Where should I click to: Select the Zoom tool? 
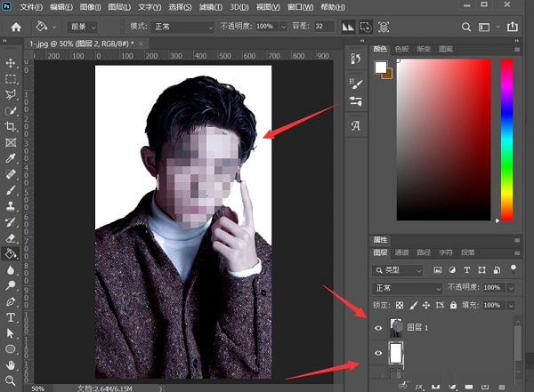(10, 380)
